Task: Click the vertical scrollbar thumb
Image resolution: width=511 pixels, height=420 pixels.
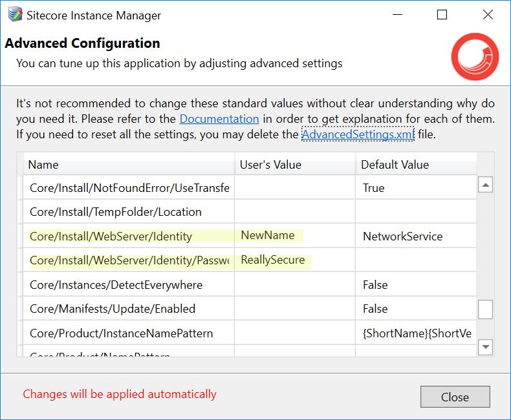Action: (485, 310)
